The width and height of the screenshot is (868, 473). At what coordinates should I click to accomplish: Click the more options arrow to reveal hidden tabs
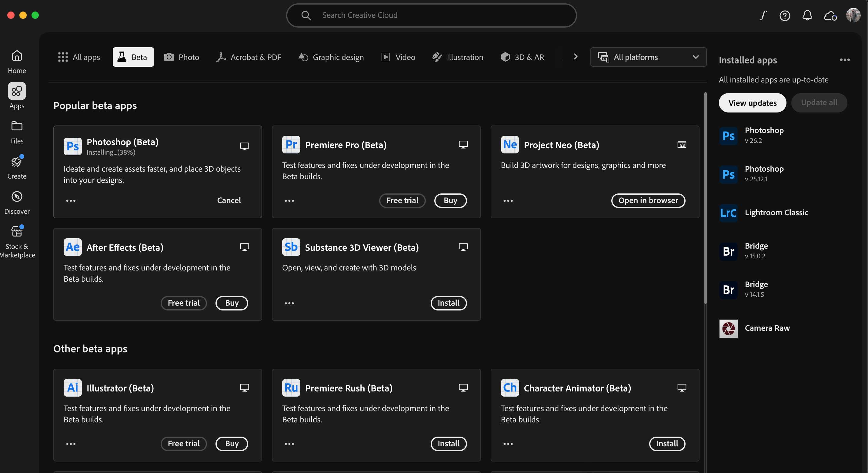coord(575,56)
